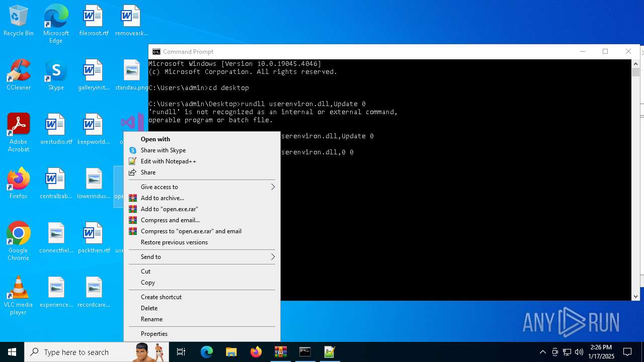Open the VLC media player shortcut
644x362 pixels.
coord(19,296)
